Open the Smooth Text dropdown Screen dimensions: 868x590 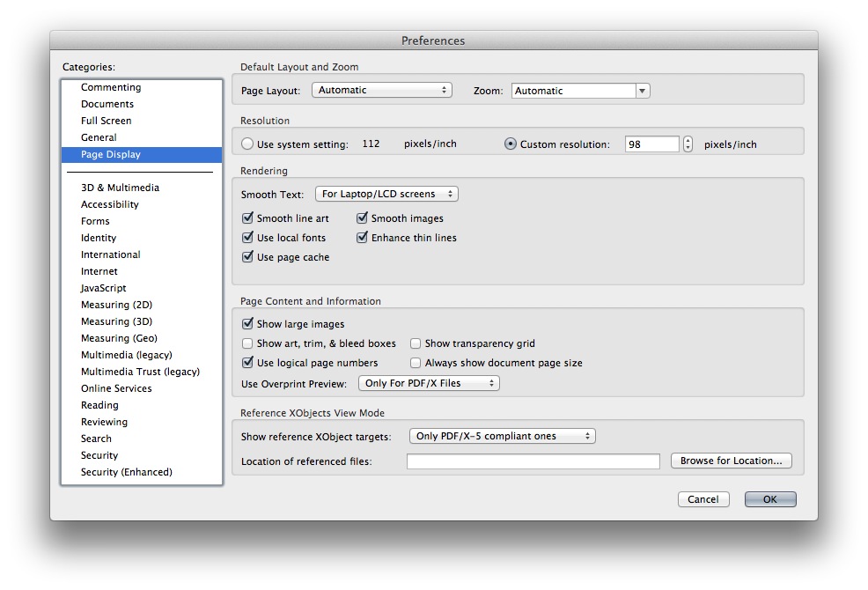coord(386,194)
